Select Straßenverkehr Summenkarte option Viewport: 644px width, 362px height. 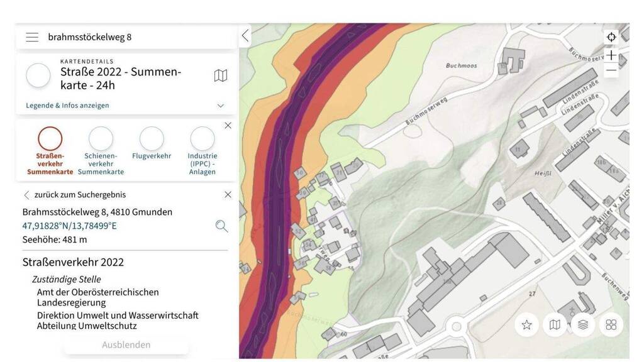coord(50,139)
